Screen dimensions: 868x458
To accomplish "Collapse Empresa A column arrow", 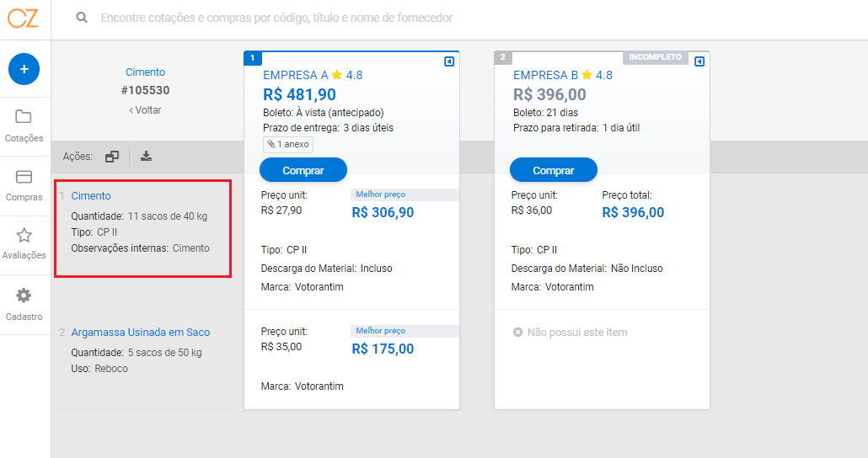I will point(449,61).
